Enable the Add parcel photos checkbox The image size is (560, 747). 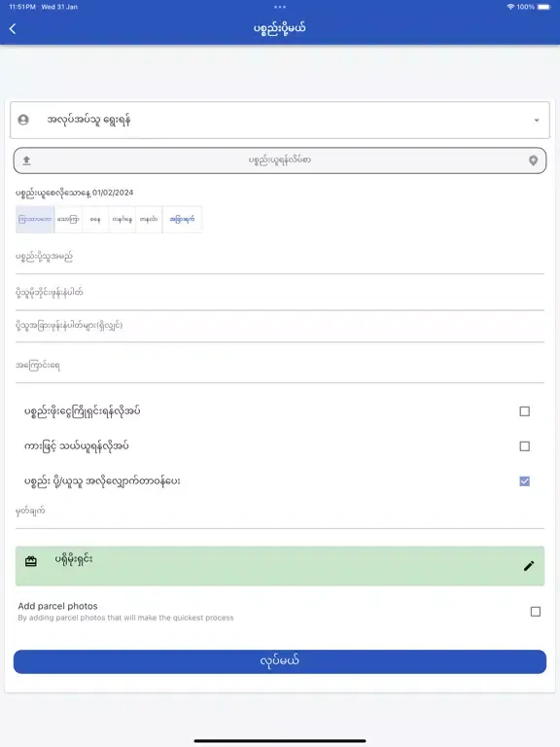tap(536, 611)
